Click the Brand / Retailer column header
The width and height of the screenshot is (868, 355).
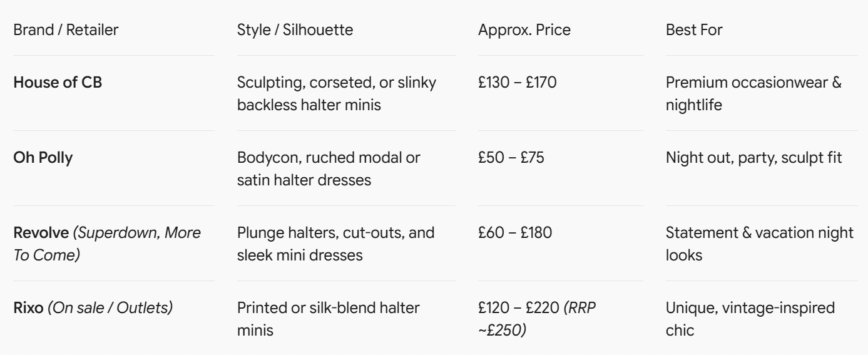coord(66,29)
